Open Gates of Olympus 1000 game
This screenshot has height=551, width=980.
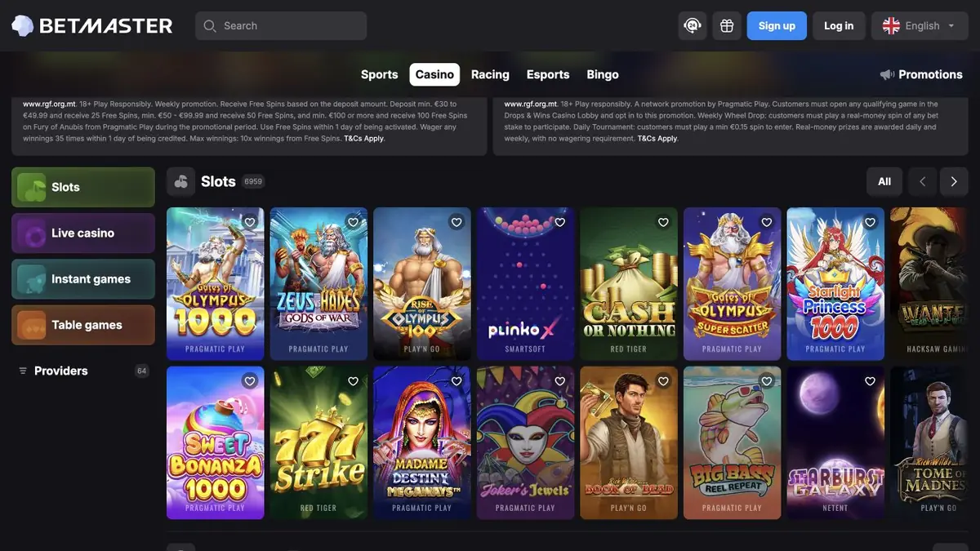(216, 284)
